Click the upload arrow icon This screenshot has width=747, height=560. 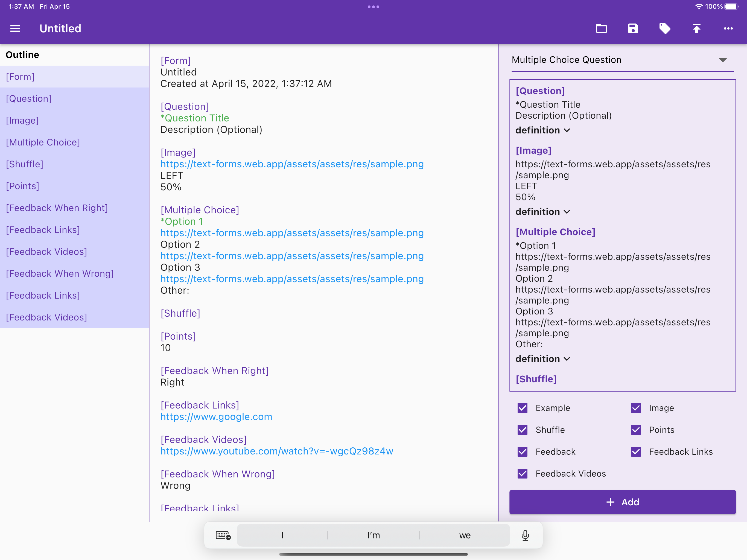click(x=697, y=28)
